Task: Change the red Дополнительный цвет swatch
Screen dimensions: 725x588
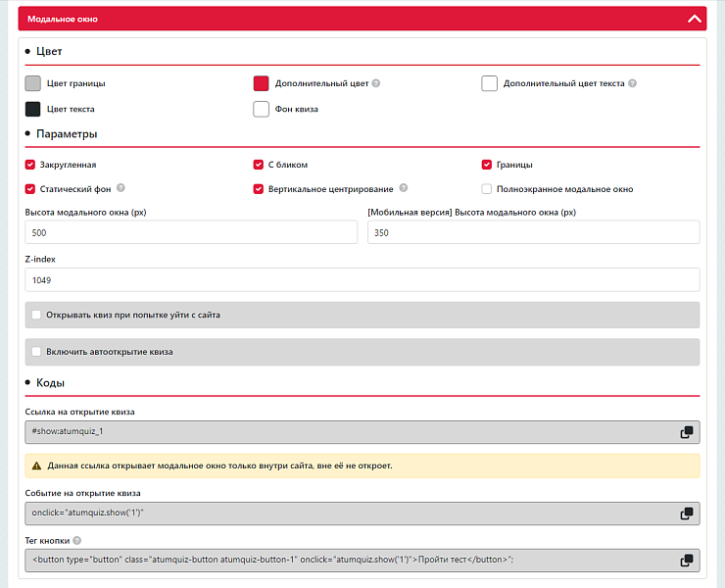Action: [x=262, y=83]
